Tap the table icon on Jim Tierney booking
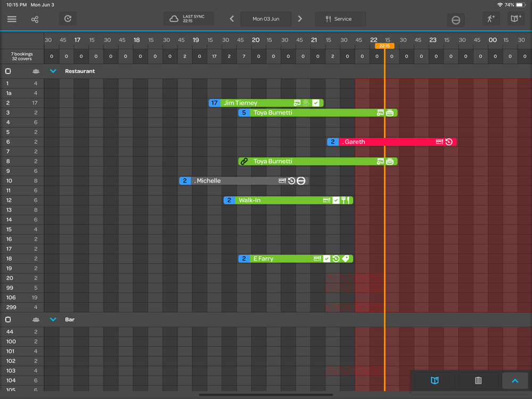Screen dimensions: 532x399 pyautogui.click(x=297, y=103)
